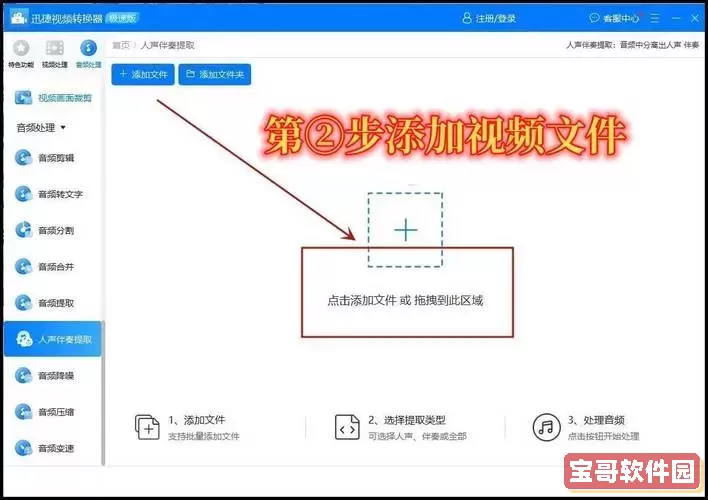The image size is (708, 500).
Task: Open the 音频合并 tool
Action: tap(53, 267)
